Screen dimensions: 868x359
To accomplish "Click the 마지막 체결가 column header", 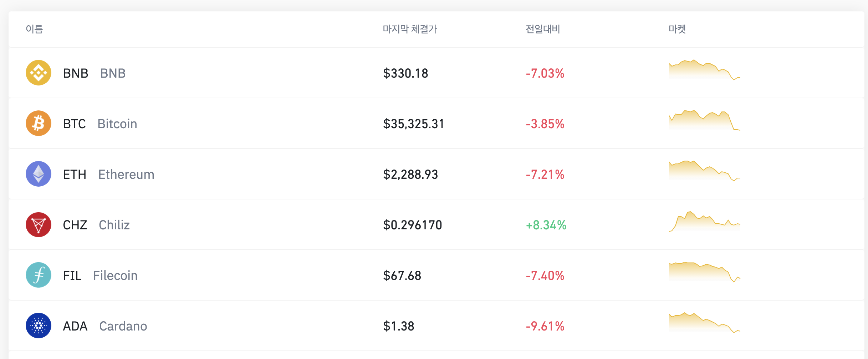I will [x=410, y=29].
